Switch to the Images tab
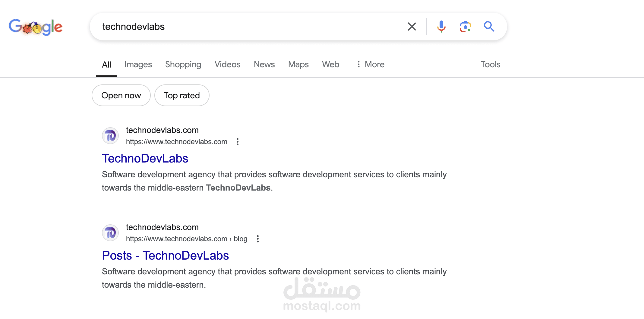Viewport: 644px width, 319px height. [x=138, y=64]
